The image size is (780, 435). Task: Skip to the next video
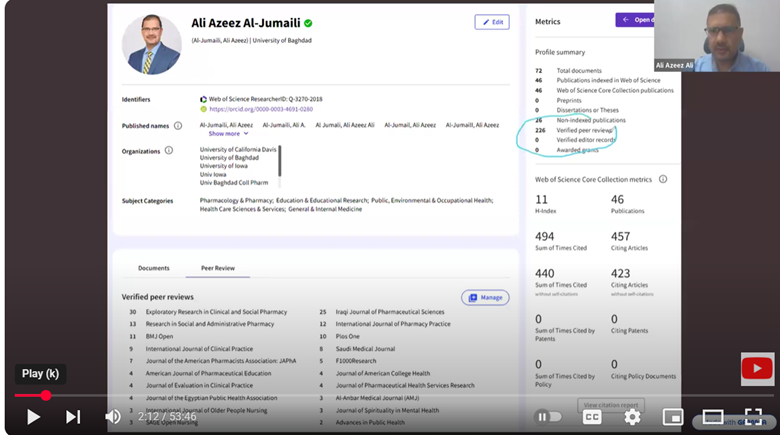click(x=73, y=417)
